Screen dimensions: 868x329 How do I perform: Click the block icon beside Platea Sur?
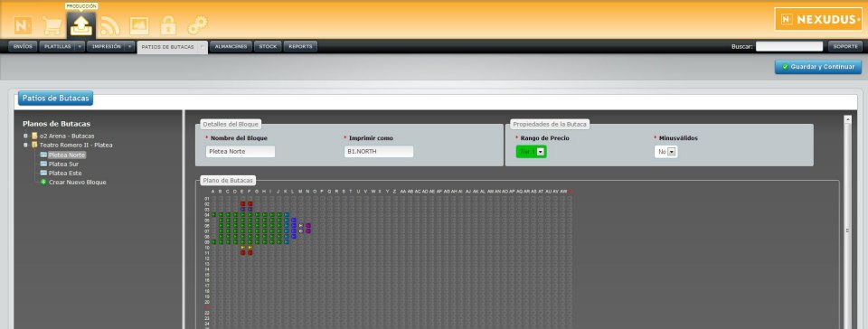43,164
